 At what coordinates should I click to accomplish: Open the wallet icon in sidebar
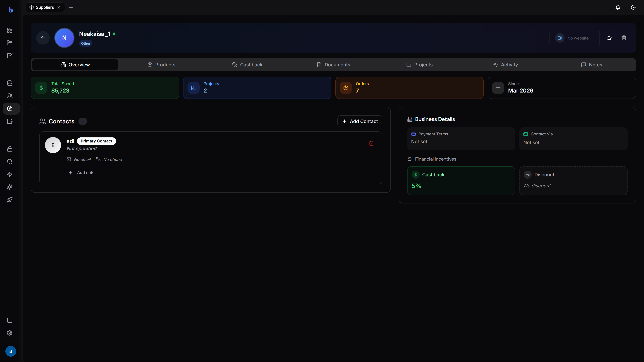10,121
